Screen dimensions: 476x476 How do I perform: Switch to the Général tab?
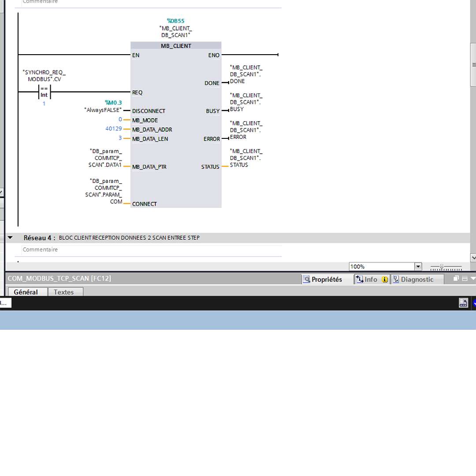click(26, 292)
